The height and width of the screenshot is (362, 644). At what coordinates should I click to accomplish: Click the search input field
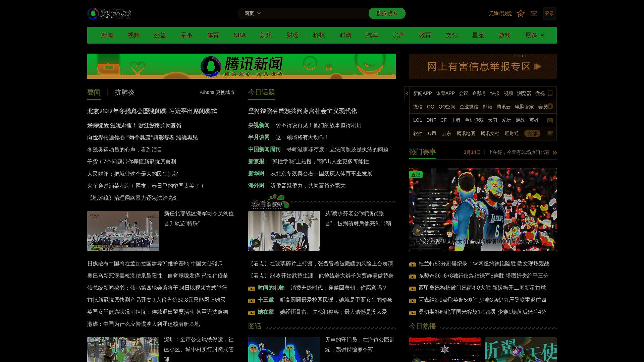click(315, 13)
